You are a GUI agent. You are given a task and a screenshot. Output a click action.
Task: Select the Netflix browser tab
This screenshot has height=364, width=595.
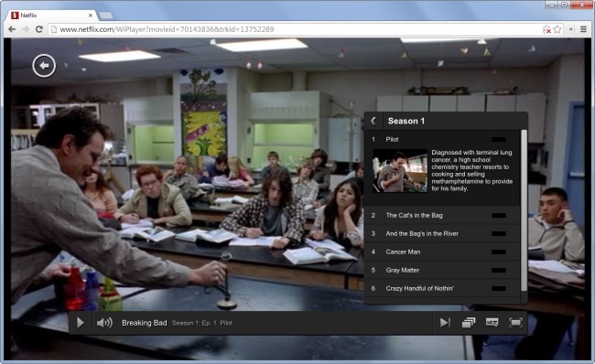[x=52, y=16]
